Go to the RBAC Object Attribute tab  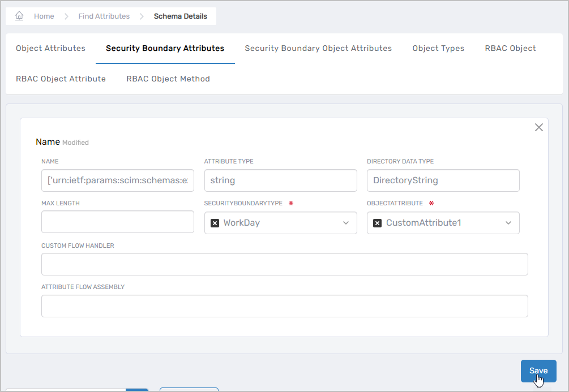point(61,79)
